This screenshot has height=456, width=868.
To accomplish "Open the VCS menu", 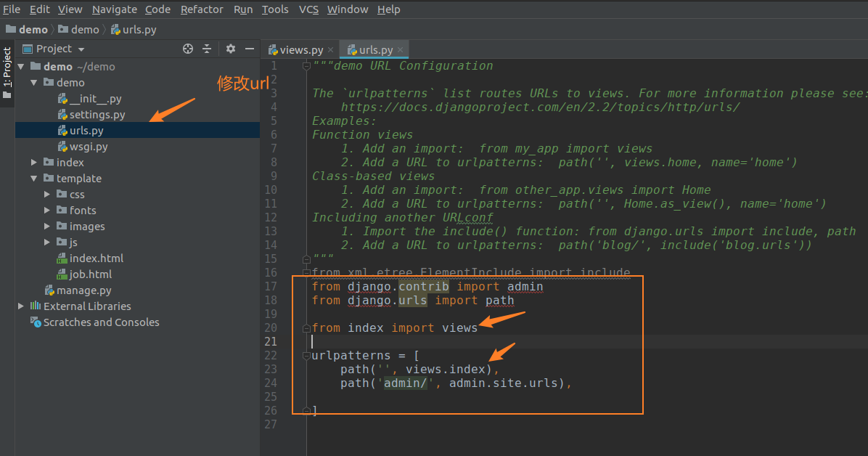I will click(308, 9).
